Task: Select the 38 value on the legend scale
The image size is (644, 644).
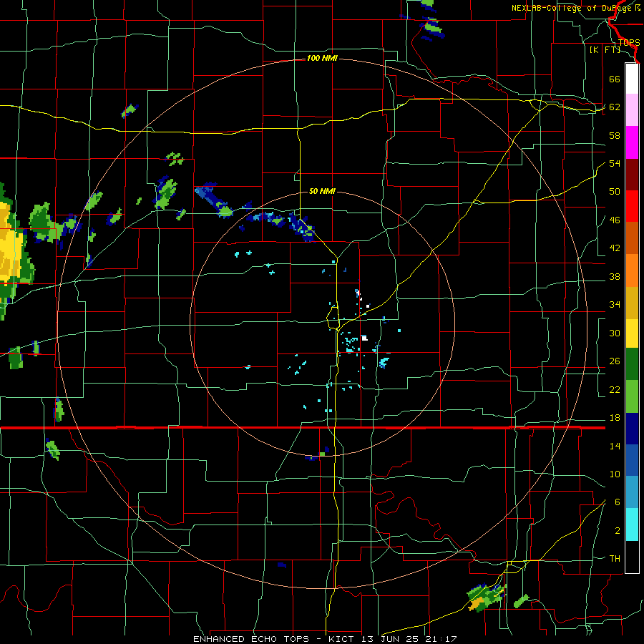Action: click(x=615, y=276)
